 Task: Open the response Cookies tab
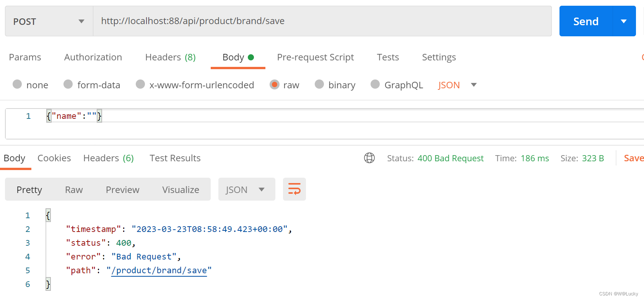pos(54,158)
